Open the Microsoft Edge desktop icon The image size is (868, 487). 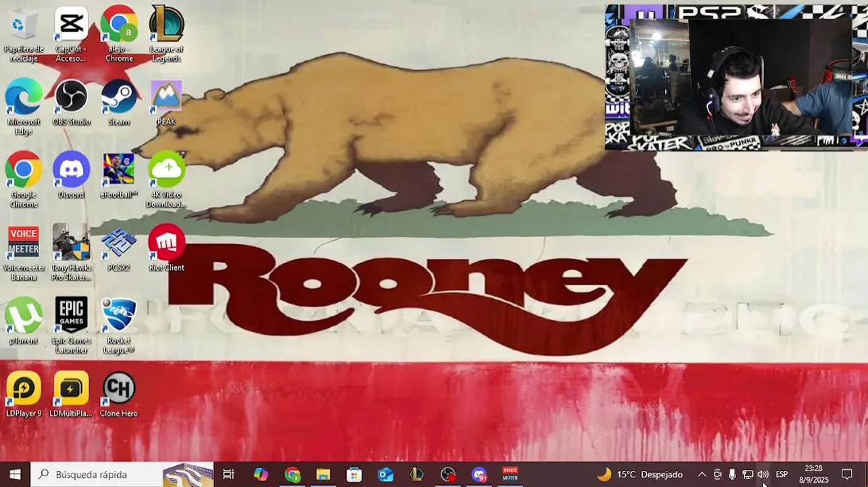click(24, 107)
